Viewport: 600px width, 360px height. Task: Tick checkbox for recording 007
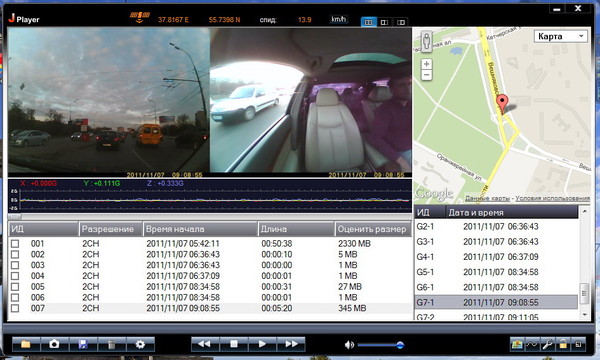15,308
